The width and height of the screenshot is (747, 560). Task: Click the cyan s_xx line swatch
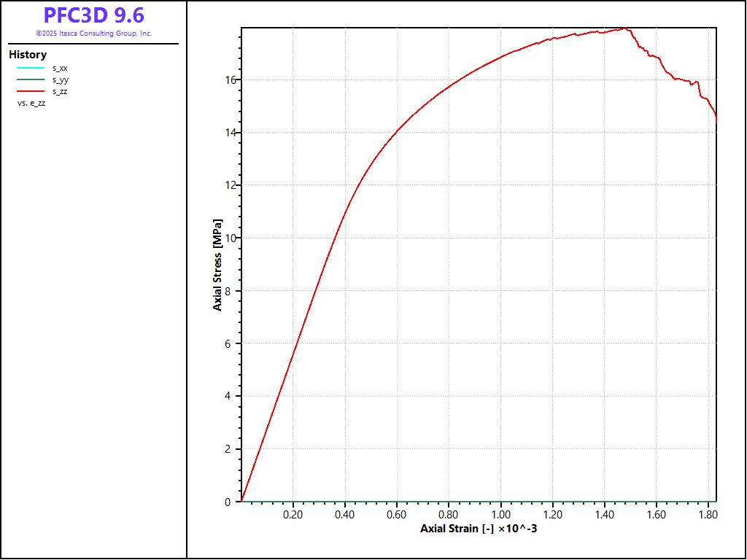click(x=31, y=68)
